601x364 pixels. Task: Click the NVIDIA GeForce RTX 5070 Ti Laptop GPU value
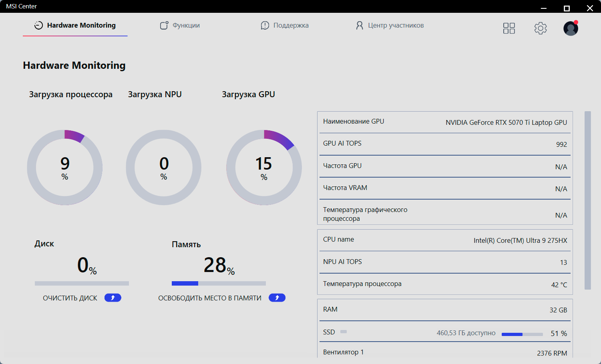[506, 122]
